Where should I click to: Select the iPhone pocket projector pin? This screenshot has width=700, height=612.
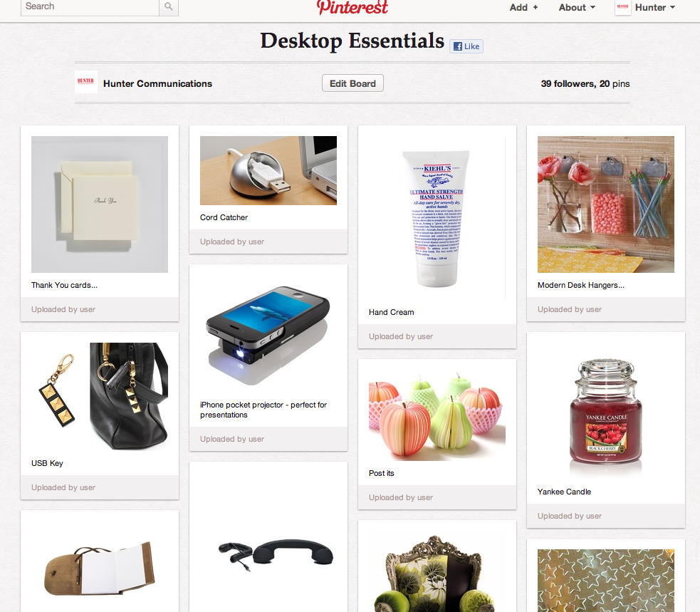point(268,333)
